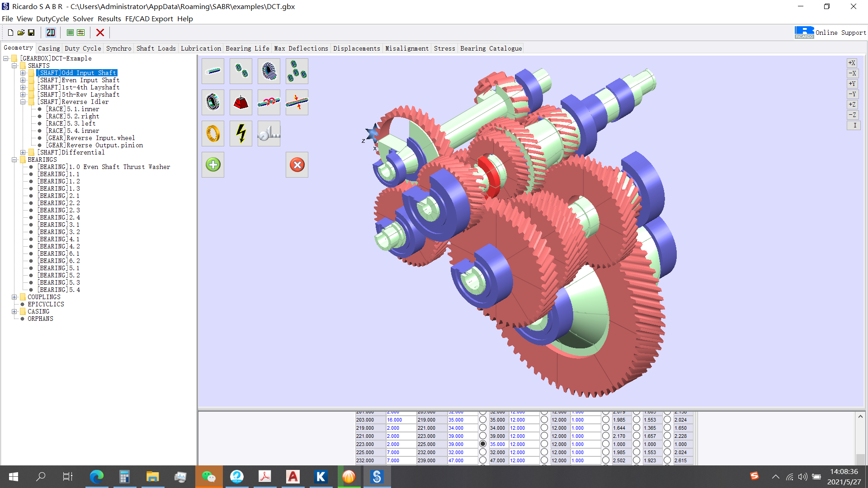Select the GEAR Reverse Input.wheel item

click(x=90, y=138)
